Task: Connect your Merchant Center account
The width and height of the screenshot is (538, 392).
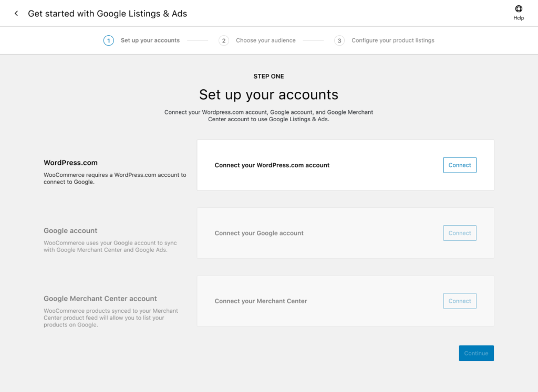Action: coord(459,301)
